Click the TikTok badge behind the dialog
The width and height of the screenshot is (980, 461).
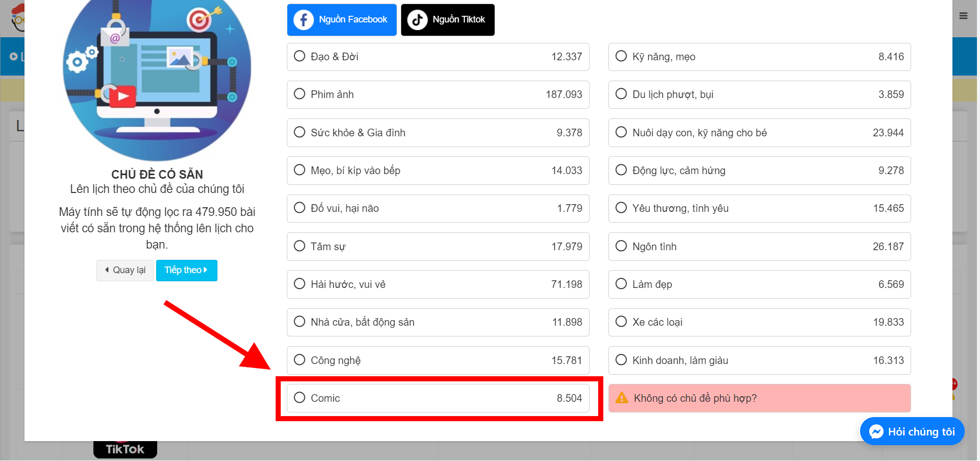[125, 449]
